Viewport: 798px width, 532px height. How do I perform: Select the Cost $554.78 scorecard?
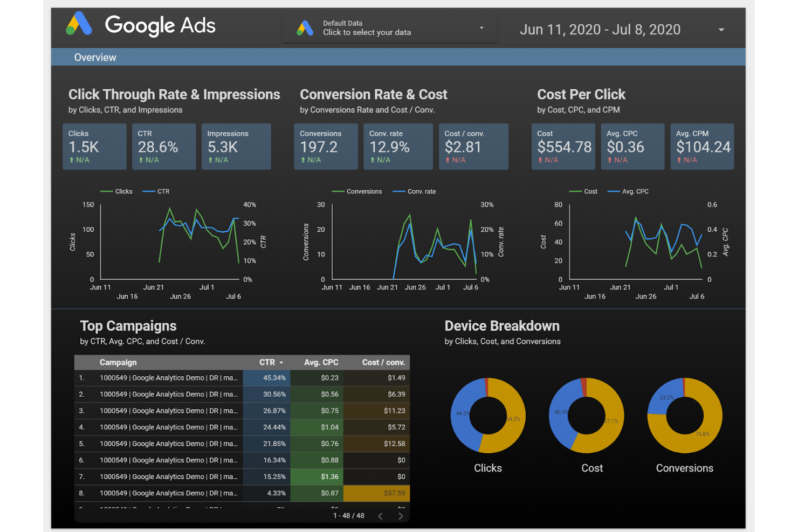(563, 147)
